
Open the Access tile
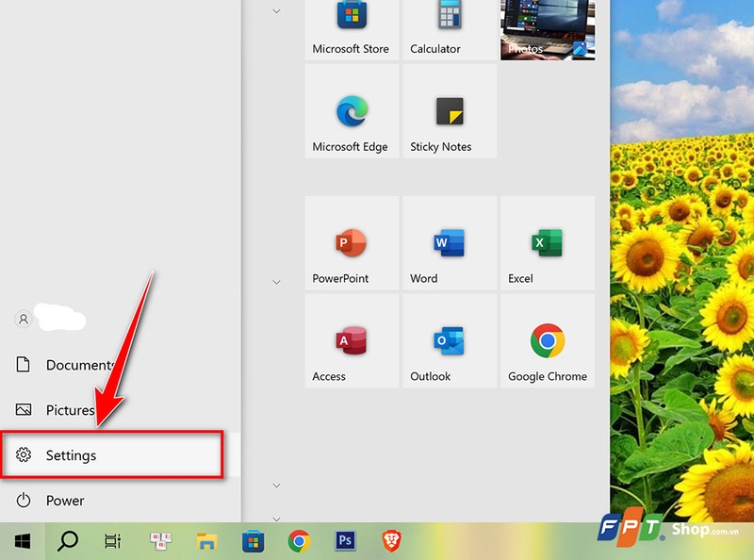(352, 341)
